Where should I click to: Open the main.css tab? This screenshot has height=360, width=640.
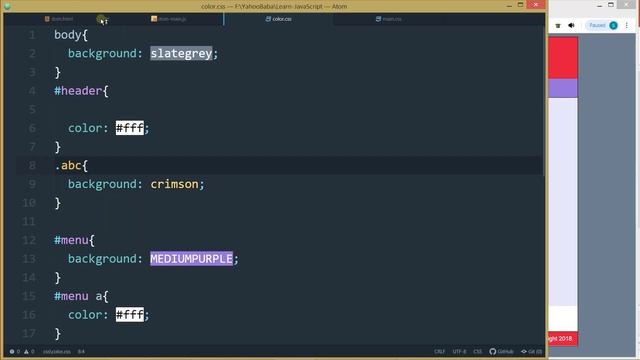[x=389, y=19]
